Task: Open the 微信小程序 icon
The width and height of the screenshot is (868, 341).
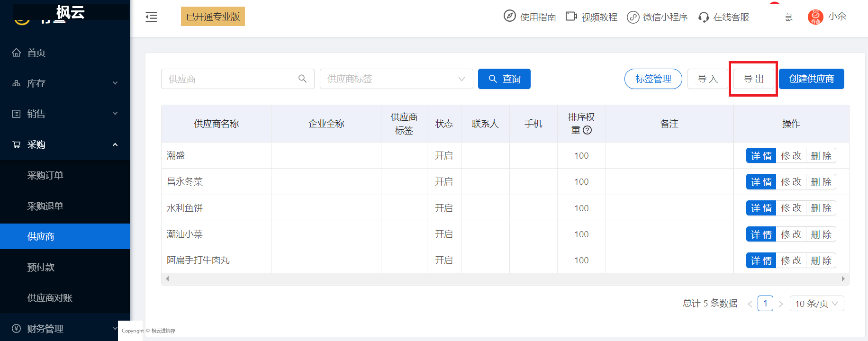Action: coord(633,17)
